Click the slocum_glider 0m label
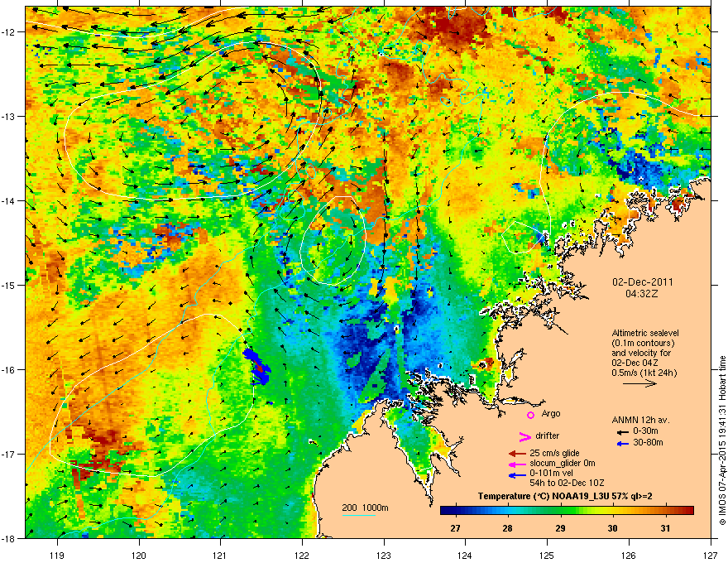The height and width of the screenshot is (563, 728). tap(563, 463)
